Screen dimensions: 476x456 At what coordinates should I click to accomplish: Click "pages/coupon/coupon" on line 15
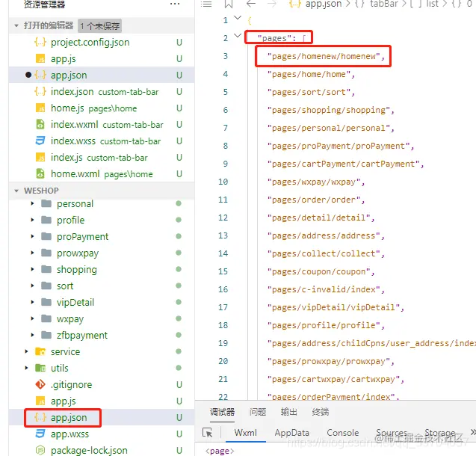click(319, 271)
